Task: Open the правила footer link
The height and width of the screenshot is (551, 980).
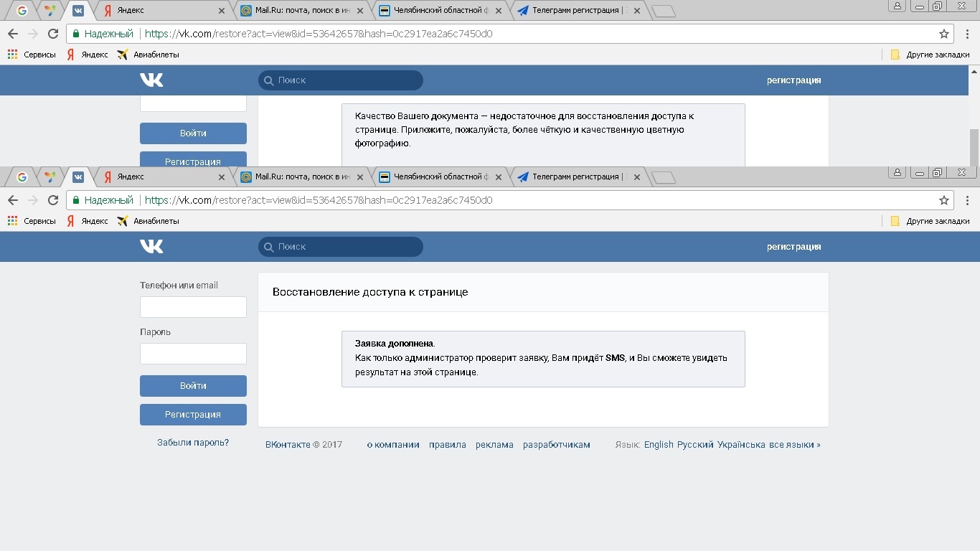Action: 448,445
